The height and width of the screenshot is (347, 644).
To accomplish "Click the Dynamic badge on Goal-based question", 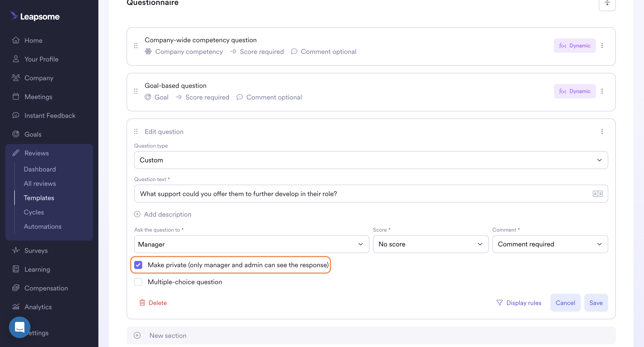I will pos(575,91).
